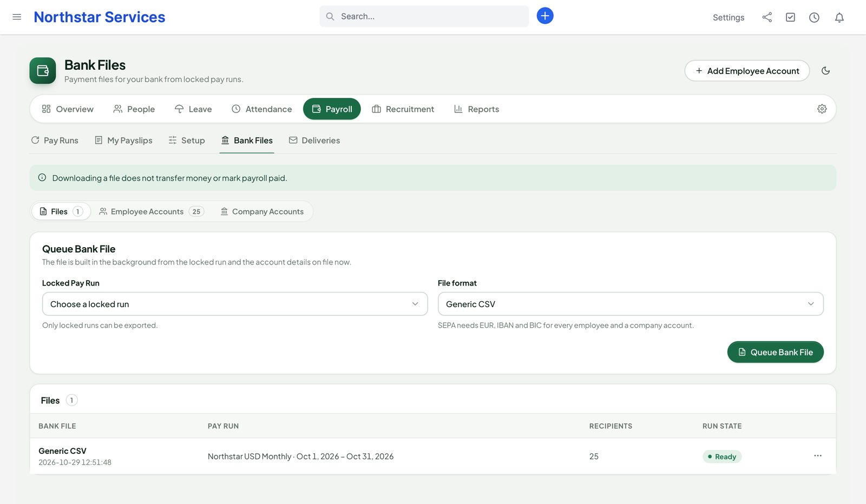Click the Generic CSV file name

pos(62,450)
